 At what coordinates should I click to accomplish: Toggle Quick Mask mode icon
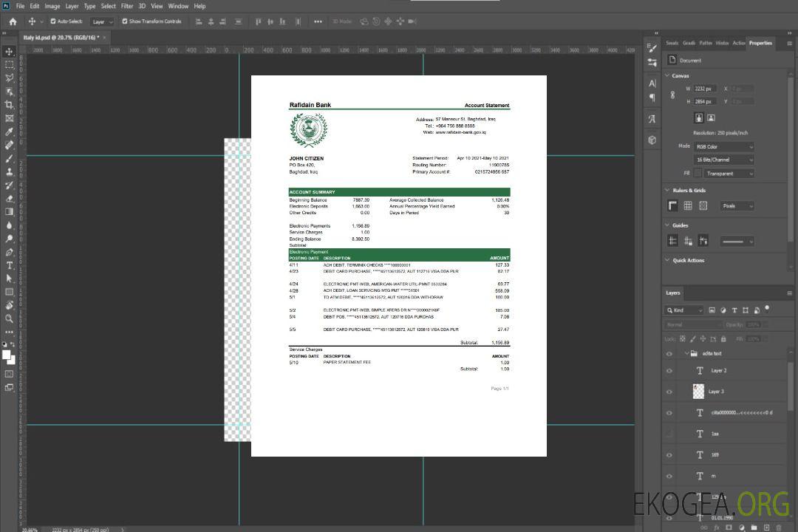click(x=9, y=374)
